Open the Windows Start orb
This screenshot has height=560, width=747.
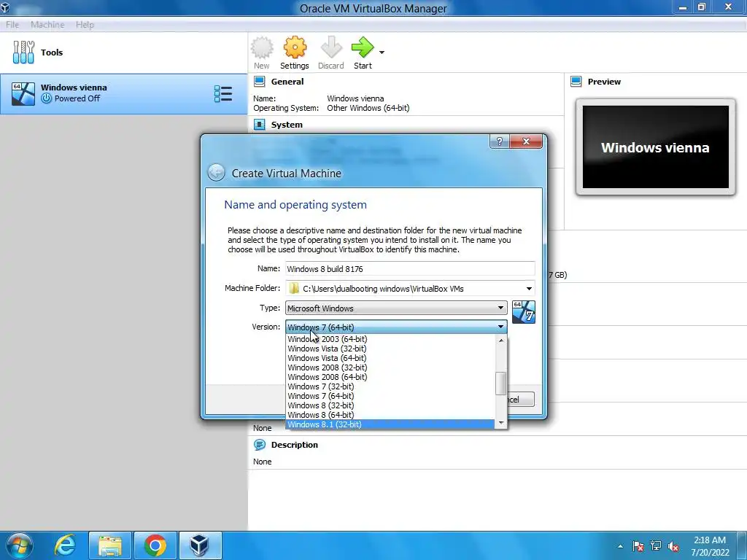click(19, 545)
